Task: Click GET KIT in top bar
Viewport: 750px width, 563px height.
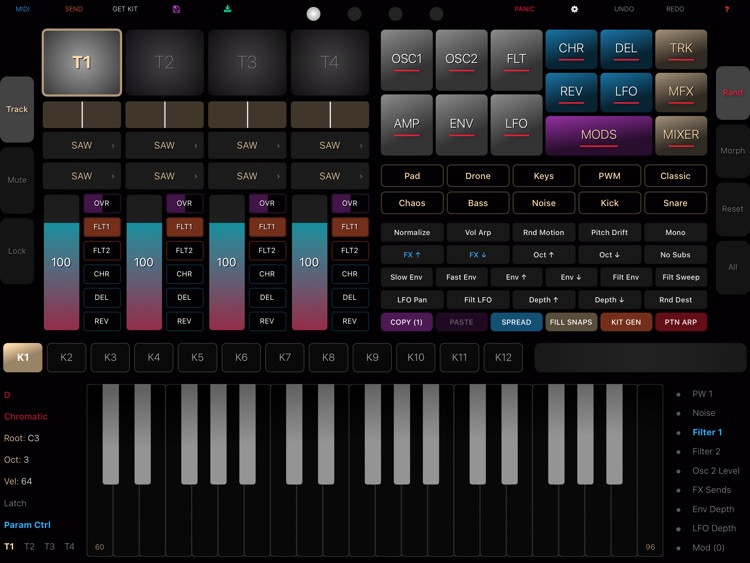Action: point(125,9)
